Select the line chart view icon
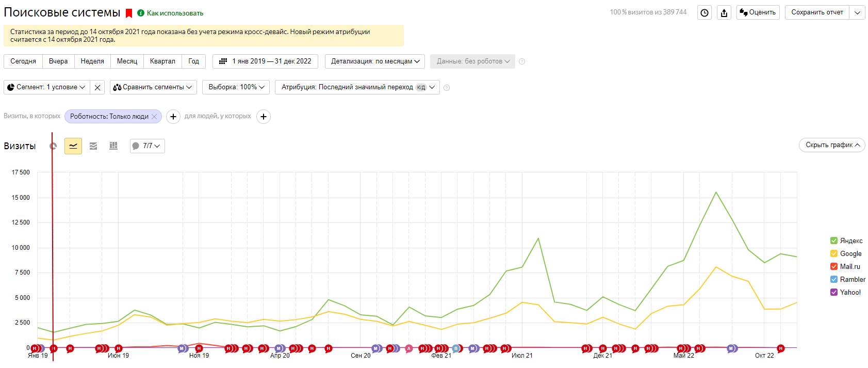The image size is (868, 368). point(73,146)
